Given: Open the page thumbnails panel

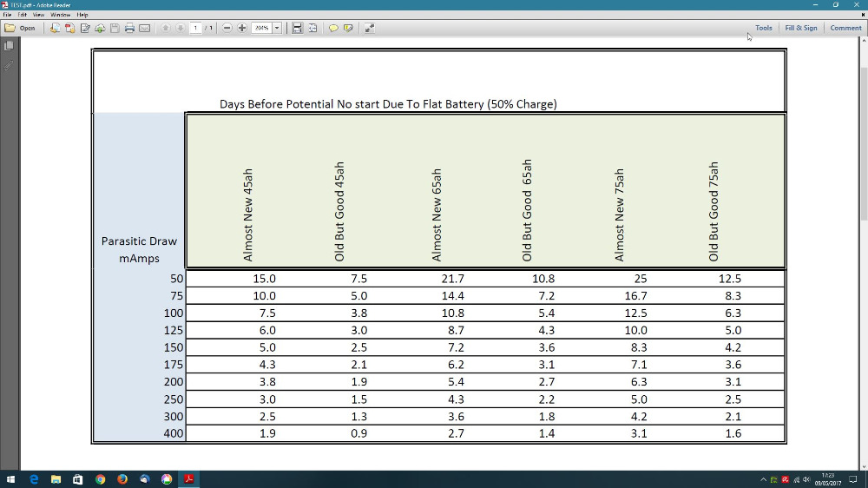Looking at the screenshot, I should click(9, 46).
